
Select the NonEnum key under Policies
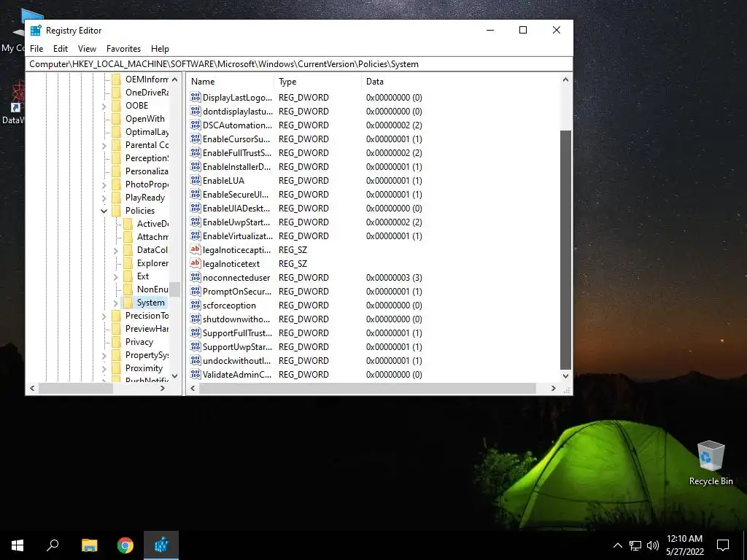[x=152, y=289]
